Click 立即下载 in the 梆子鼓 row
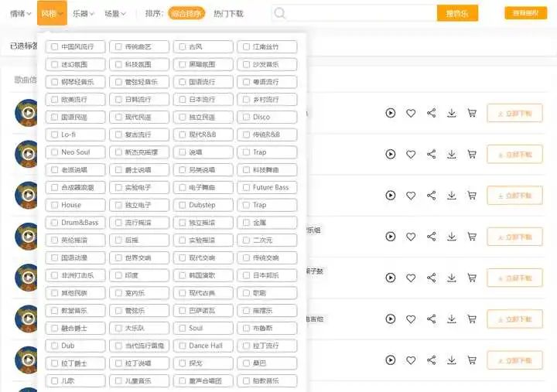This screenshot has height=392, width=557. (x=514, y=278)
